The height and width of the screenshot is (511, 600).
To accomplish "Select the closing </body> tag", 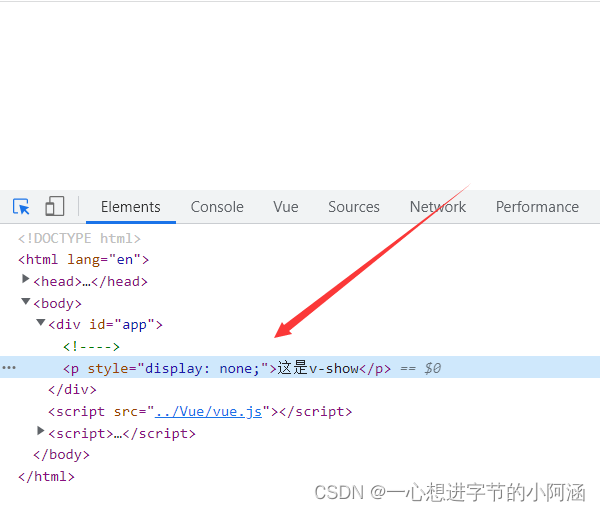I will [x=61, y=455].
